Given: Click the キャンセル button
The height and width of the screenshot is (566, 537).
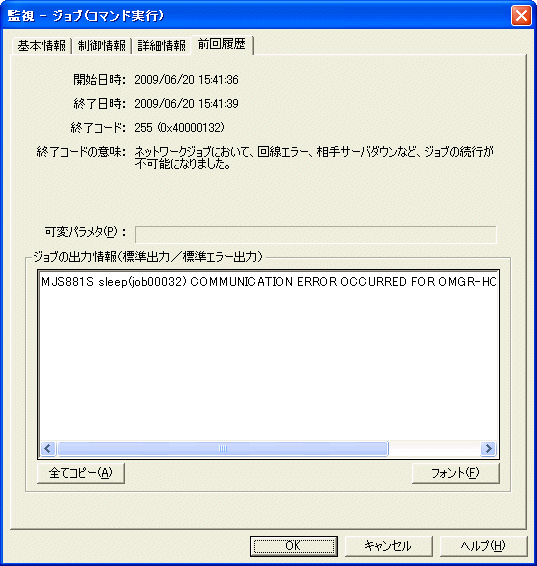Looking at the screenshot, I should point(388,546).
